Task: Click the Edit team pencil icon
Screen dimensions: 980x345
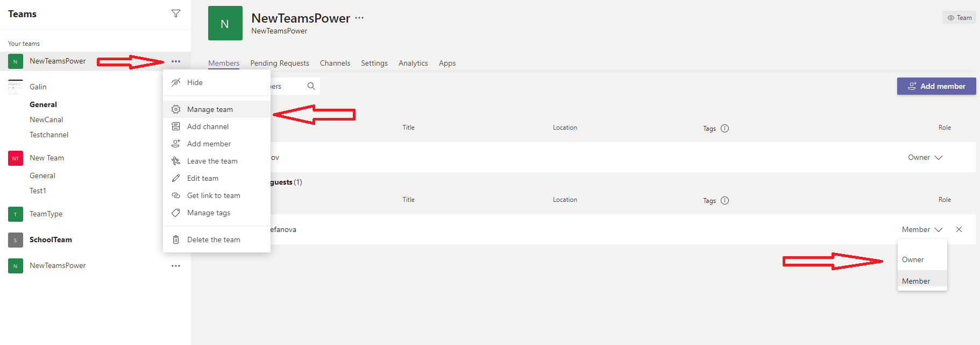Action: (176, 178)
